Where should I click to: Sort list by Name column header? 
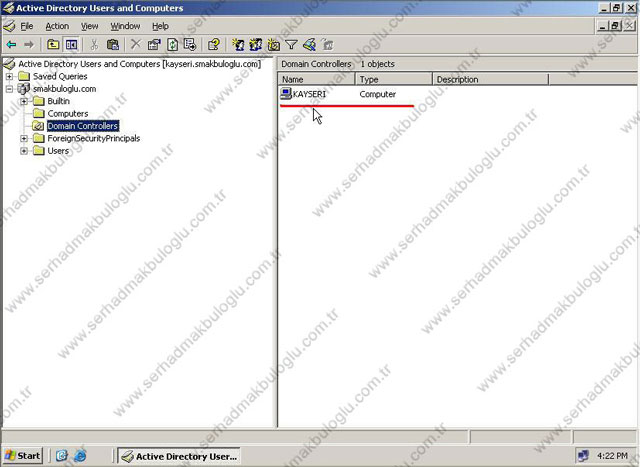[x=316, y=79]
